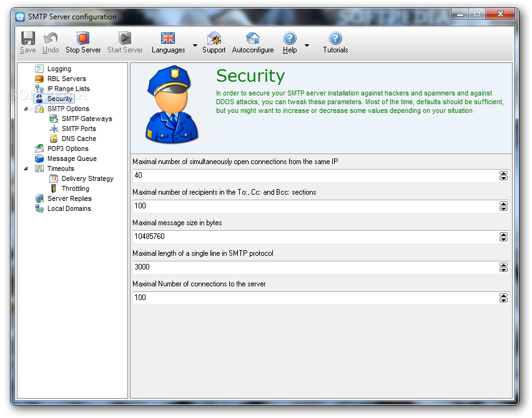Select Timeouts in the tree
The image size is (532, 418).
click(x=61, y=168)
